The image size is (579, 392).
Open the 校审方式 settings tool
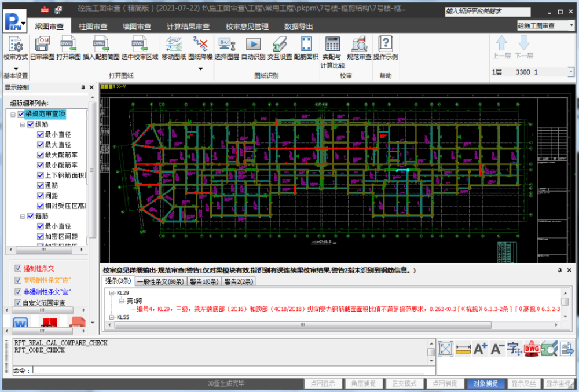click(16, 48)
